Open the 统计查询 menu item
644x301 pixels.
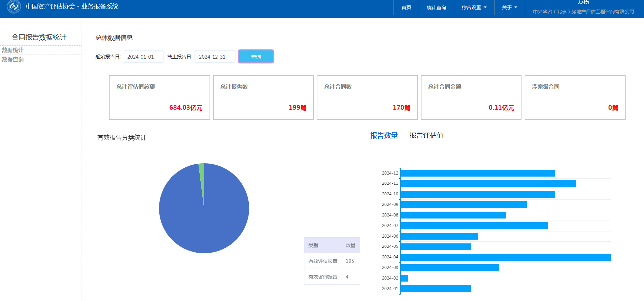click(436, 7)
